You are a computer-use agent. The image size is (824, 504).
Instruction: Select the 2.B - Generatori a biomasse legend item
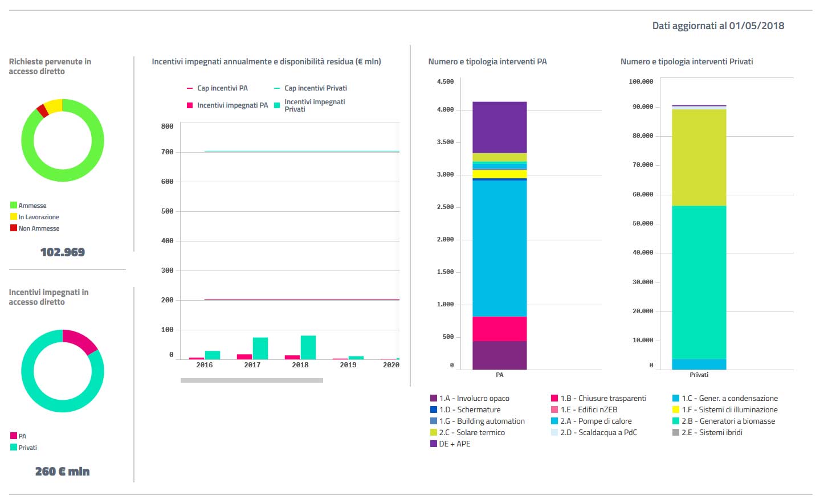(724, 421)
